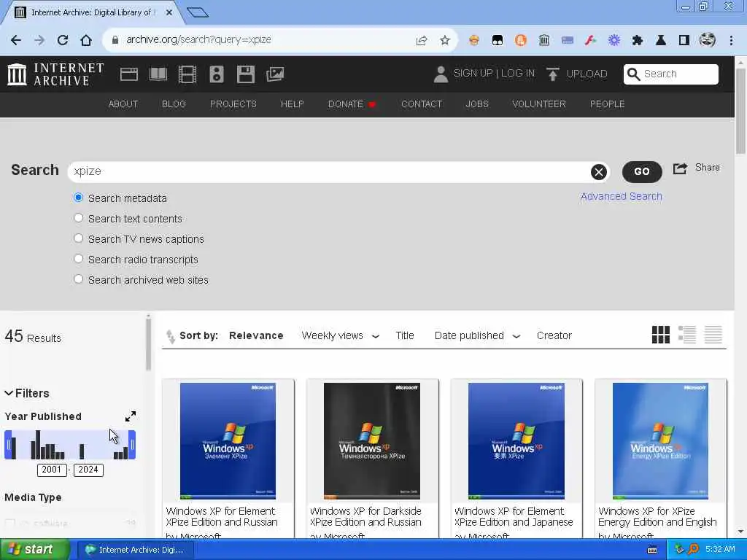Click Internet Archive taskbar button
747x560 pixels.
coord(134,550)
